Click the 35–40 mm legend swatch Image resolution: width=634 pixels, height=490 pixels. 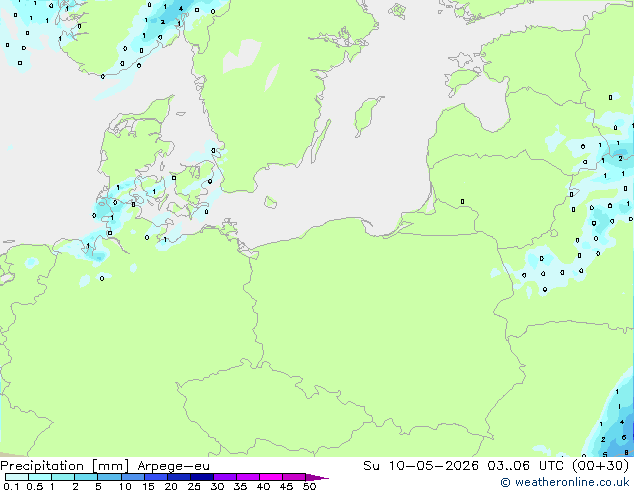(x=248, y=477)
